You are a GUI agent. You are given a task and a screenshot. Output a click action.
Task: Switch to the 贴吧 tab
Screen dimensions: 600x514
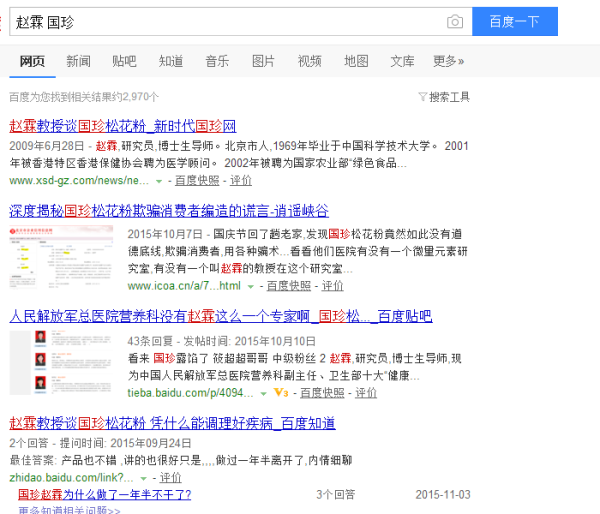(x=124, y=61)
